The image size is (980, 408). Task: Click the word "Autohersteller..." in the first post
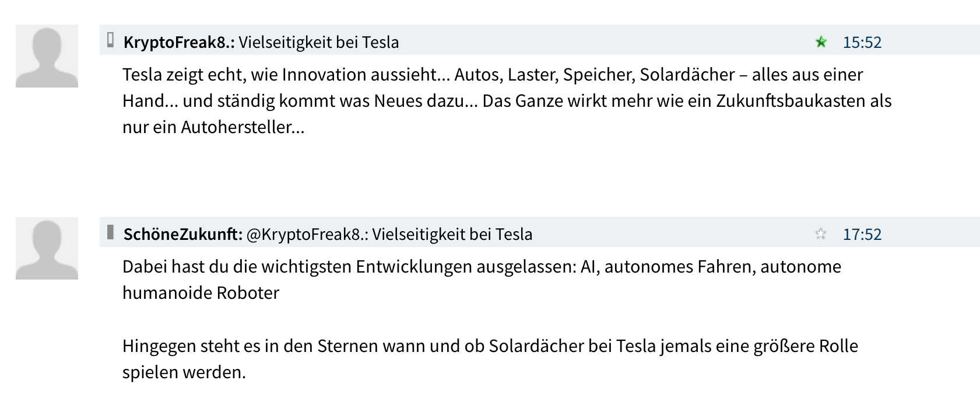tap(243, 127)
